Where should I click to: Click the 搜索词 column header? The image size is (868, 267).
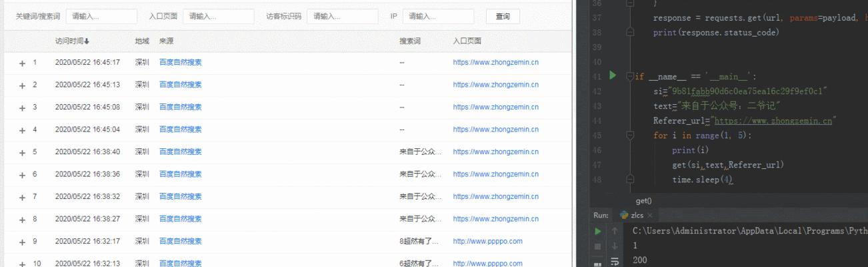click(x=410, y=41)
